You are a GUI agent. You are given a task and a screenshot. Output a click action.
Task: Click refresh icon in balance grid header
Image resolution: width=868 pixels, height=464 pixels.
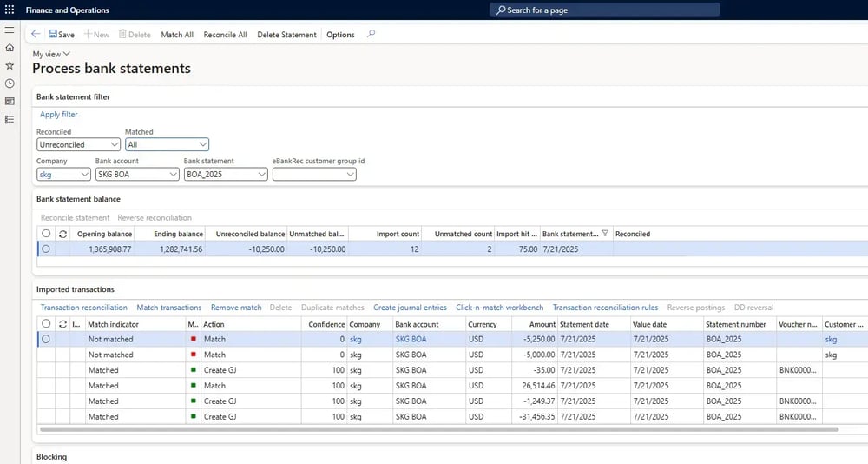coord(62,234)
